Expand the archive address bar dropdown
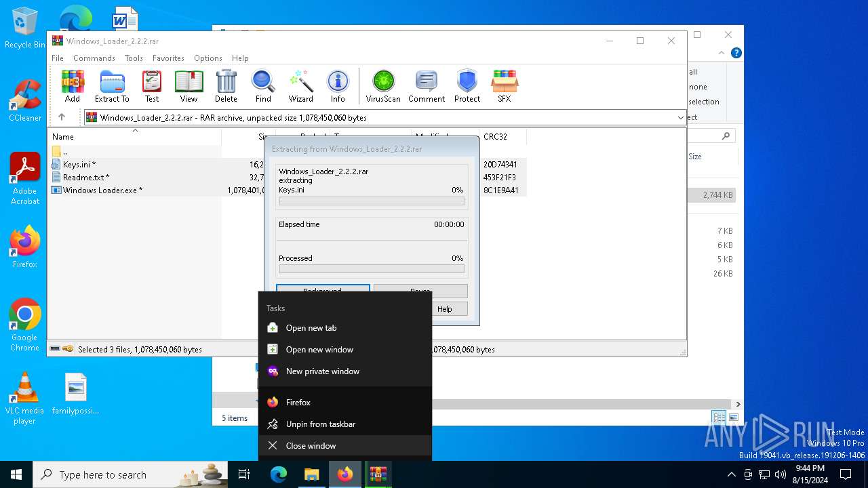This screenshot has width=868, height=488. (680, 117)
